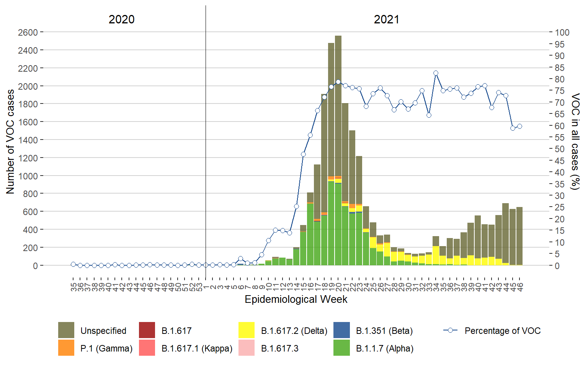
Task: Select the yellow B.1.617.2 (Delta) swatch
Action: point(246,330)
